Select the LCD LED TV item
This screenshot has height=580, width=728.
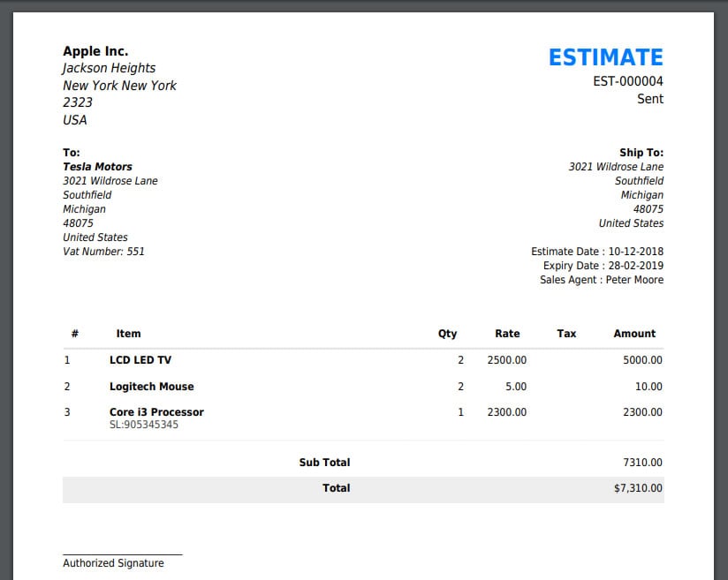(140, 360)
